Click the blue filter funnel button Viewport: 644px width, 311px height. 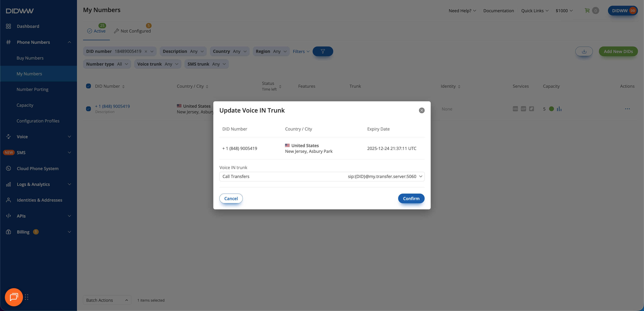pyautogui.click(x=323, y=51)
